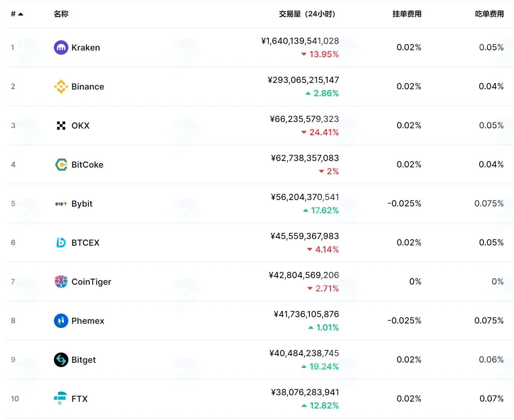
Task: Sort by 交易量（24小时）column header
Action: (x=307, y=14)
